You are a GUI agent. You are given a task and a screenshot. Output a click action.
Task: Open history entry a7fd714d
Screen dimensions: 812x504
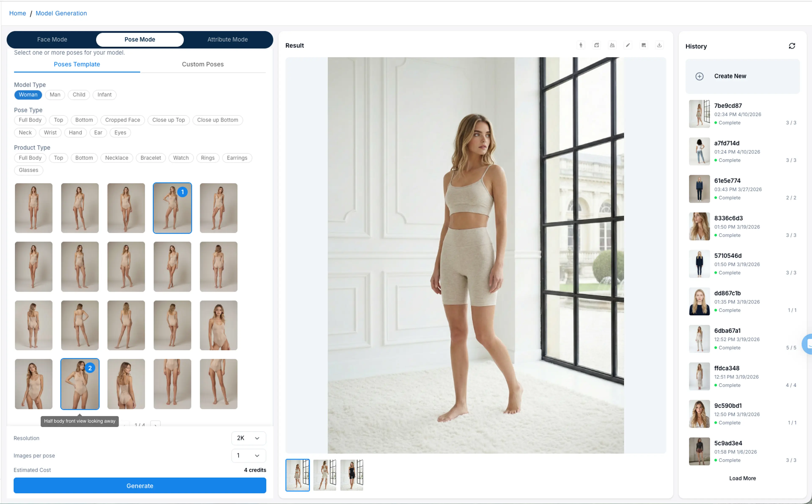click(x=742, y=151)
